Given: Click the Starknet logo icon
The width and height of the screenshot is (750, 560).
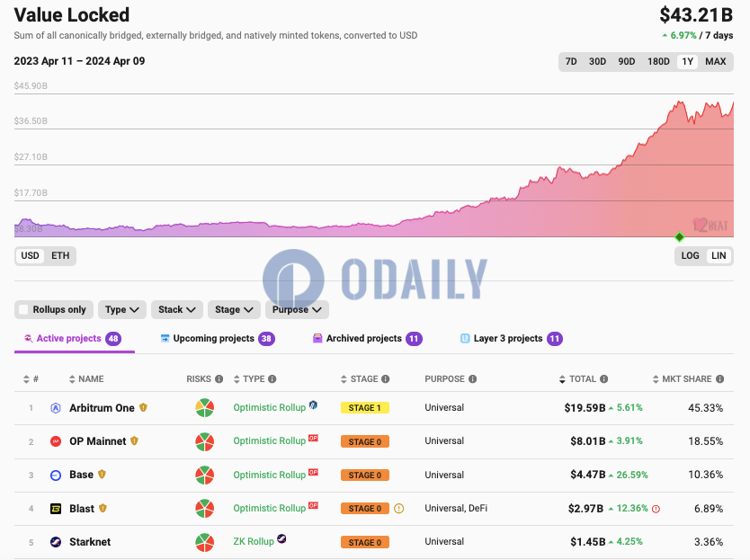Looking at the screenshot, I should pyautogui.click(x=56, y=542).
